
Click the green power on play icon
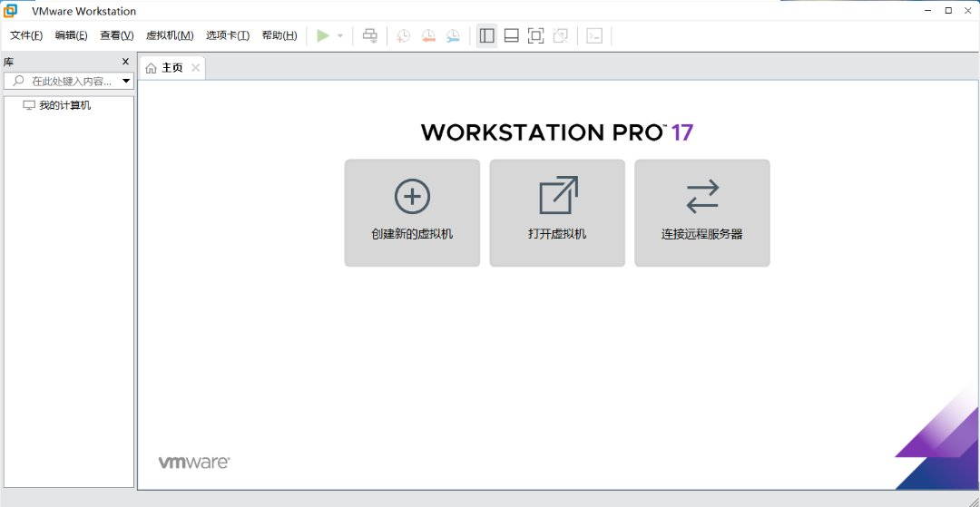tap(323, 35)
